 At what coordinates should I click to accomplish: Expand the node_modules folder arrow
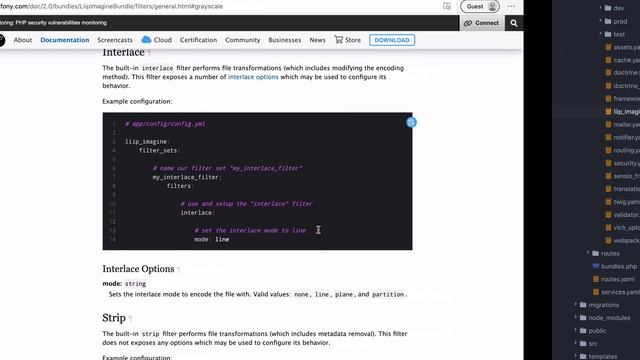pyautogui.click(x=576, y=318)
